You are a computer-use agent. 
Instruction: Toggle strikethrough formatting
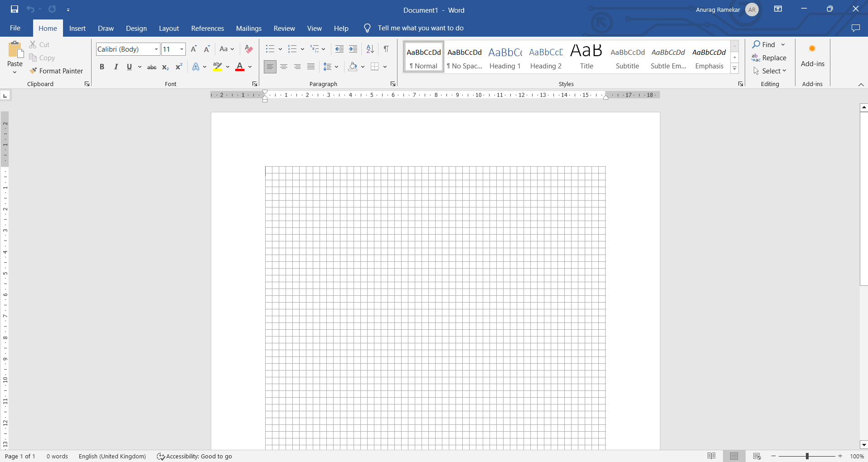click(152, 67)
